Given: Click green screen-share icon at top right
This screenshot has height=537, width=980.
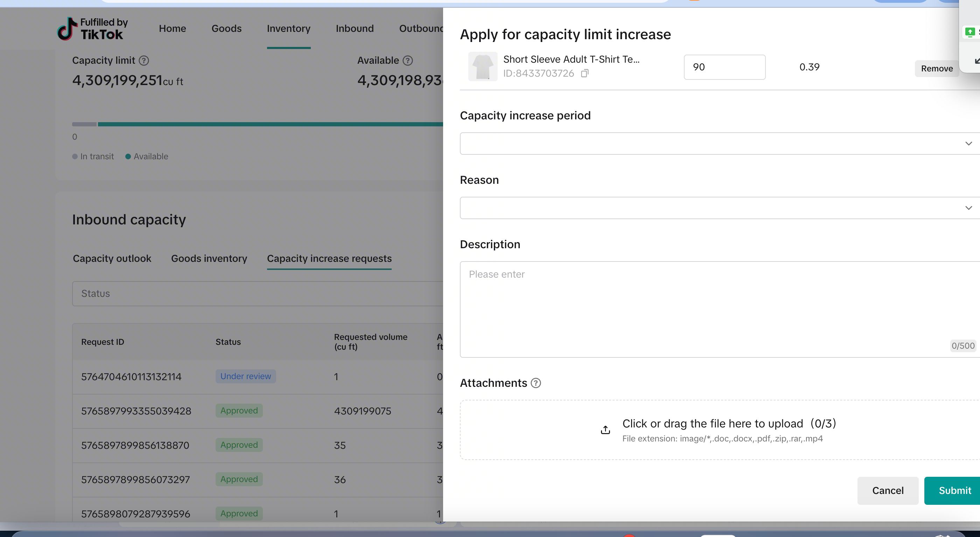Looking at the screenshot, I should [970, 32].
